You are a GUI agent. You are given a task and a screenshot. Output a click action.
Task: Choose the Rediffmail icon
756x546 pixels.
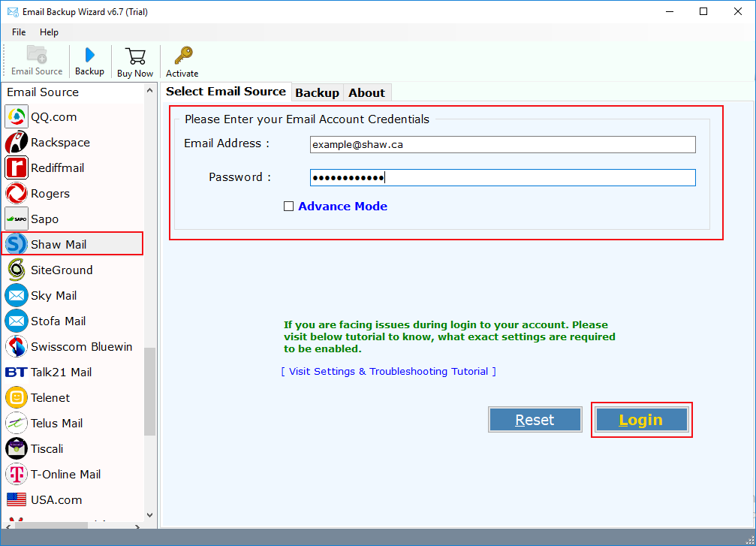(x=17, y=167)
